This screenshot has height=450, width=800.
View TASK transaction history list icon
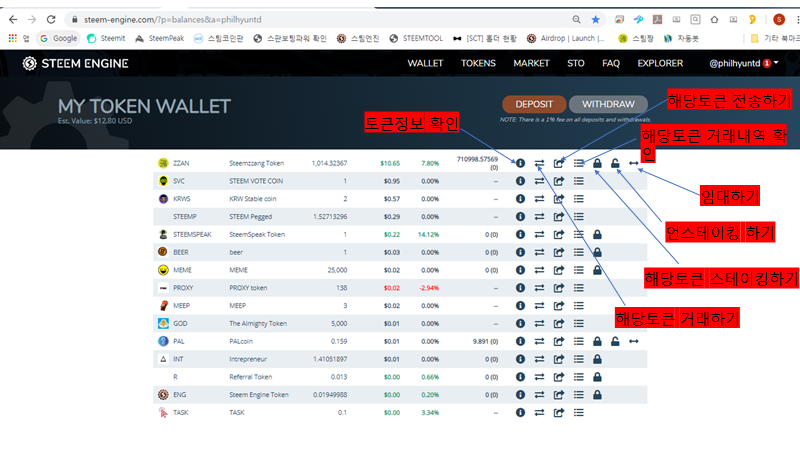coord(578,412)
